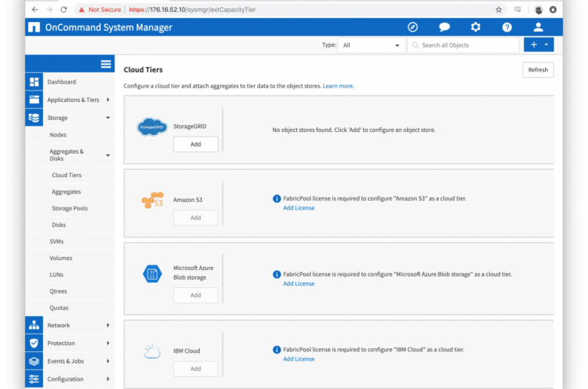Open Volumes in the sidebar

pyautogui.click(x=61, y=258)
